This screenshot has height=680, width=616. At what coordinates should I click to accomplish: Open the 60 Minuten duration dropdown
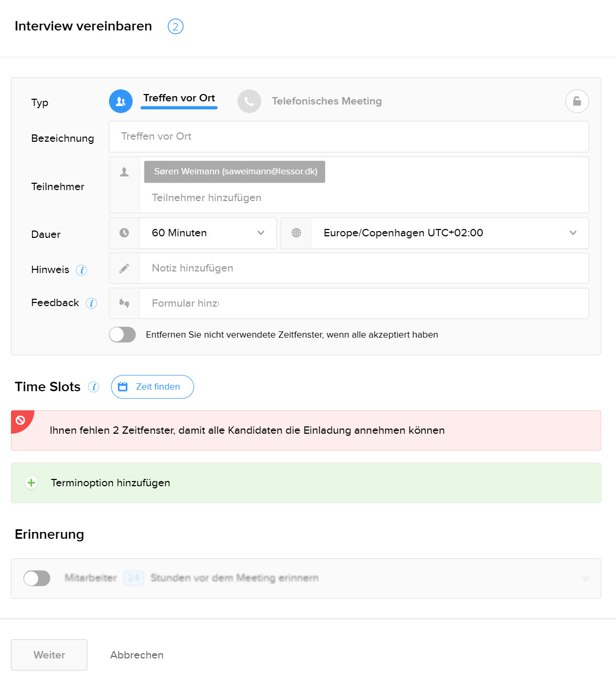point(208,233)
